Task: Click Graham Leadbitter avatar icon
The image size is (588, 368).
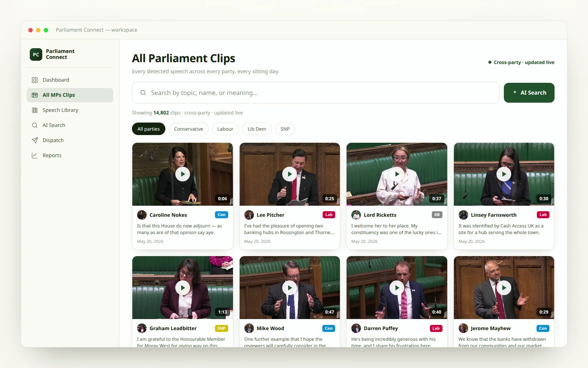Action: pyautogui.click(x=142, y=328)
